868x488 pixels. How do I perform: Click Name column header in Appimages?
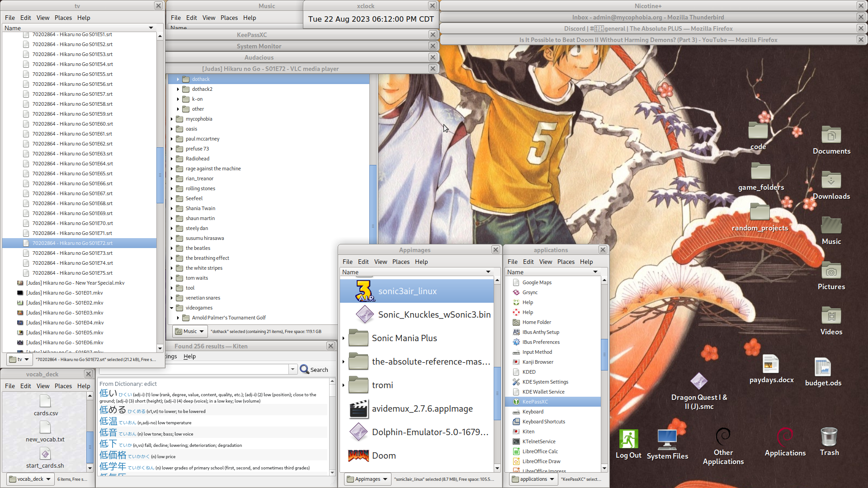tap(350, 272)
